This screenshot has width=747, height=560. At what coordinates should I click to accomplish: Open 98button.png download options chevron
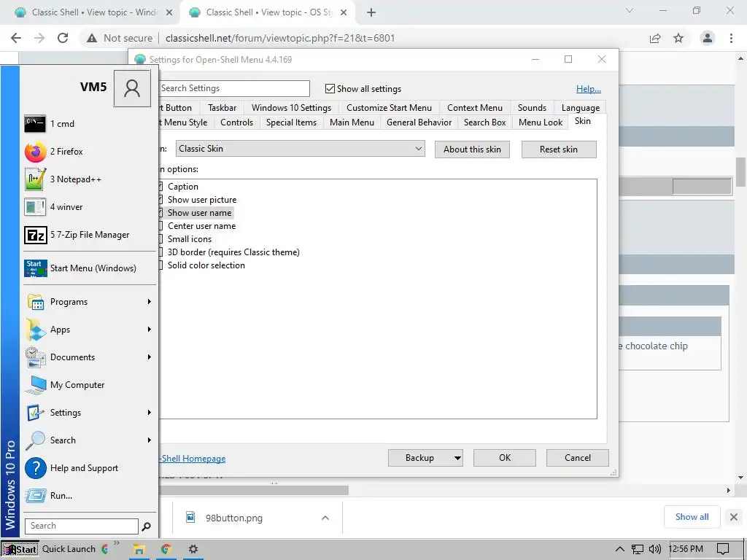point(325,518)
